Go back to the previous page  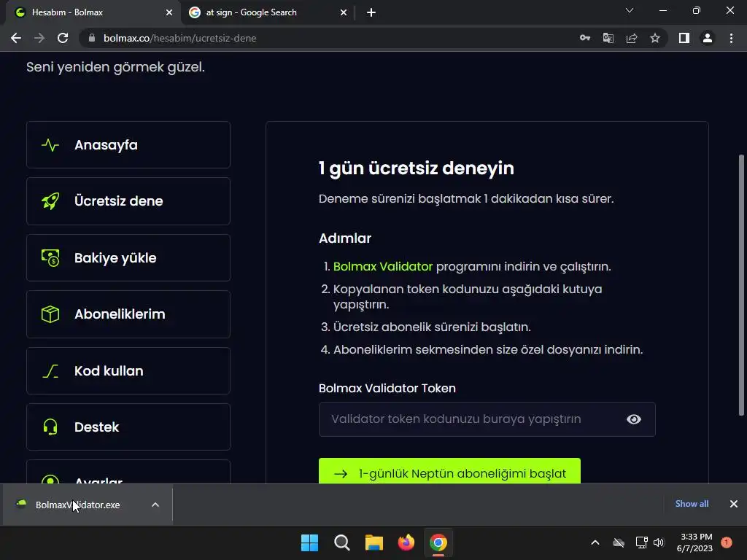click(16, 38)
